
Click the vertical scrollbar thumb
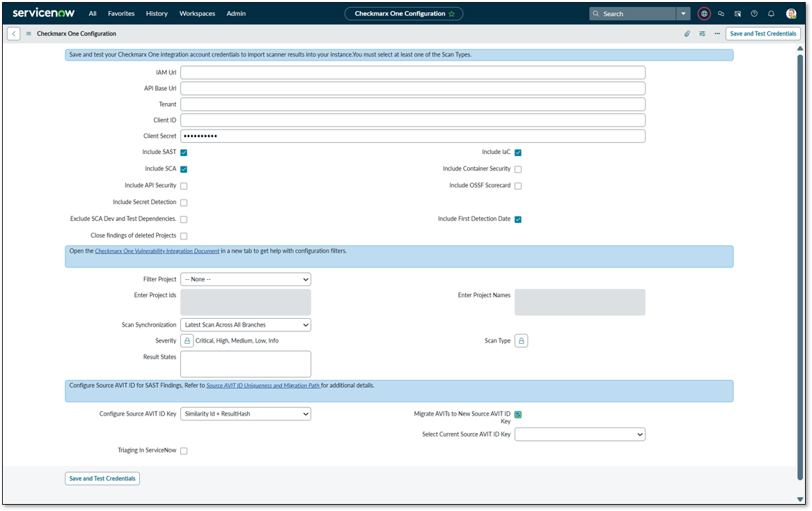[x=801, y=267]
